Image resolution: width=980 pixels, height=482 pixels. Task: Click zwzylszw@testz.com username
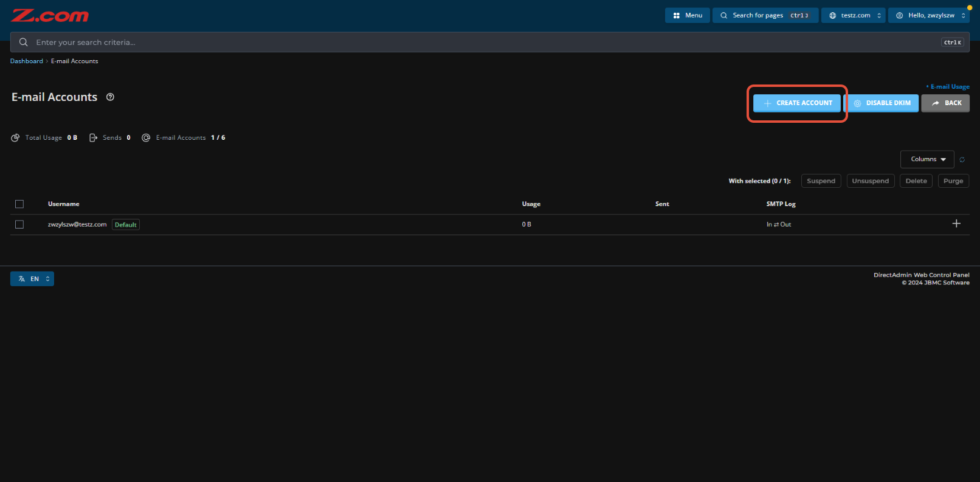77,224
